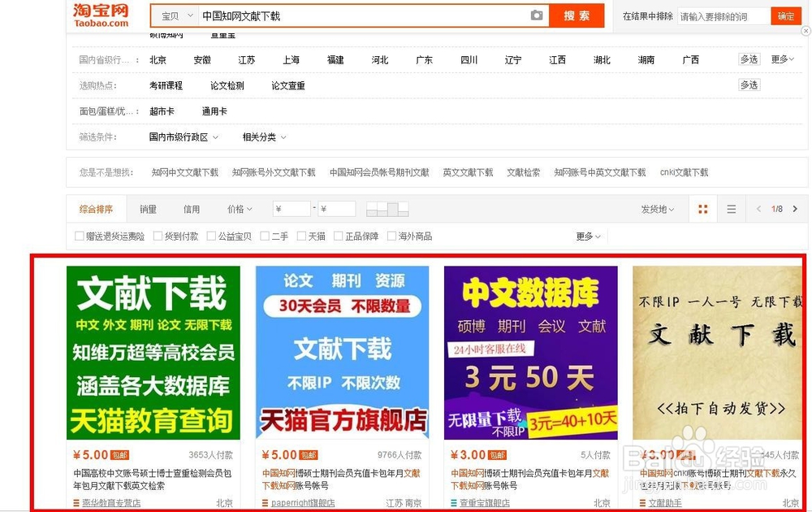The width and height of the screenshot is (812, 512).
Task: Click 多选 in 选购热点 row
Action: [749, 85]
